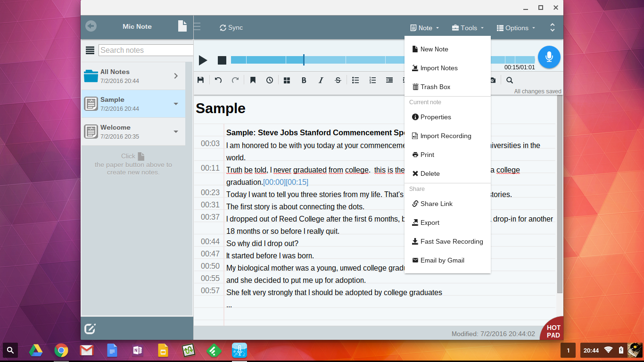The width and height of the screenshot is (644, 362).
Task: Open the Welcome note dropdown arrow
Action: tap(176, 132)
